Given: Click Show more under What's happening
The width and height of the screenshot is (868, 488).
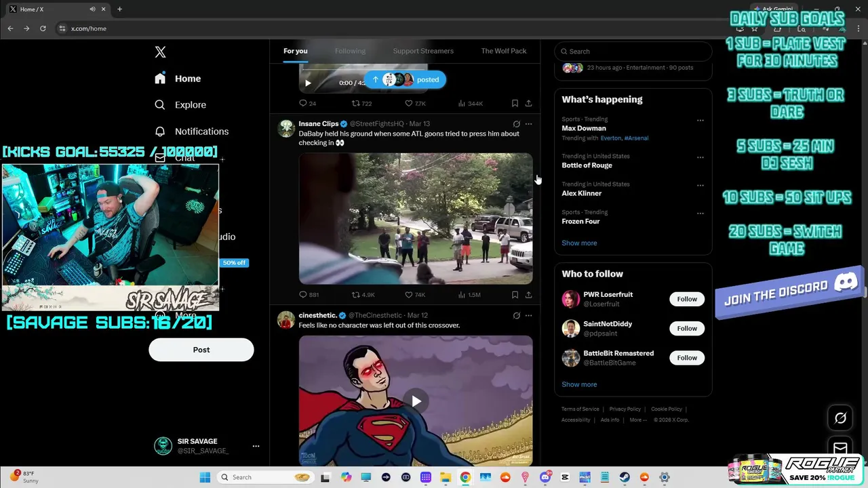Looking at the screenshot, I should [579, 243].
